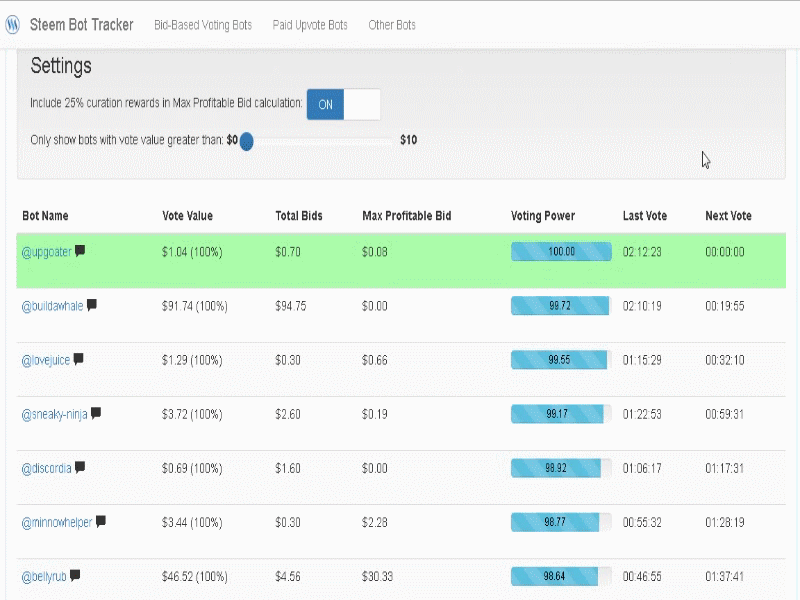This screenshot has width=800, height=600.
Task: Open the Steem Bot Tracker home link
Action: [82, 24]
